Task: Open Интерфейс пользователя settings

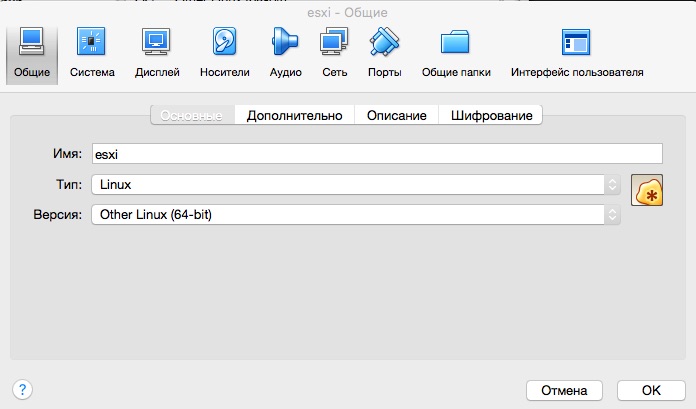Action: pyautogui.click(x=577, y=52)
